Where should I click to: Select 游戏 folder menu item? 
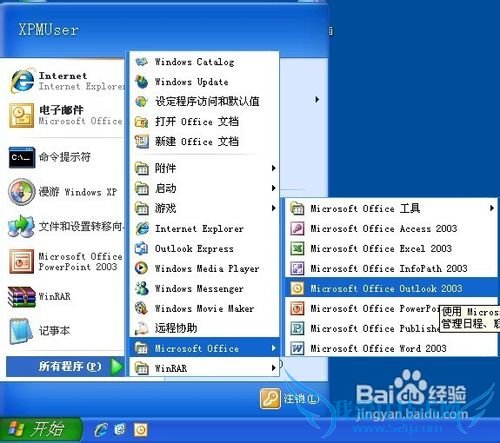coord(204,208)
